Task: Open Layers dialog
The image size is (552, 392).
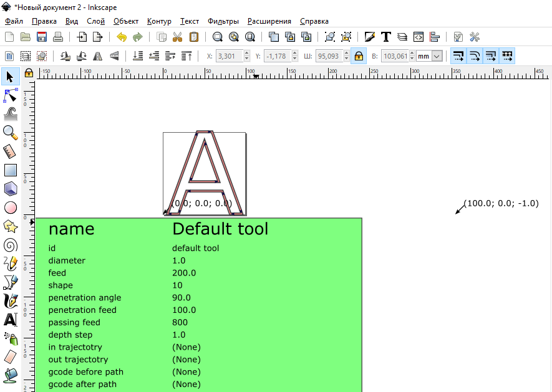Action: 402,37
